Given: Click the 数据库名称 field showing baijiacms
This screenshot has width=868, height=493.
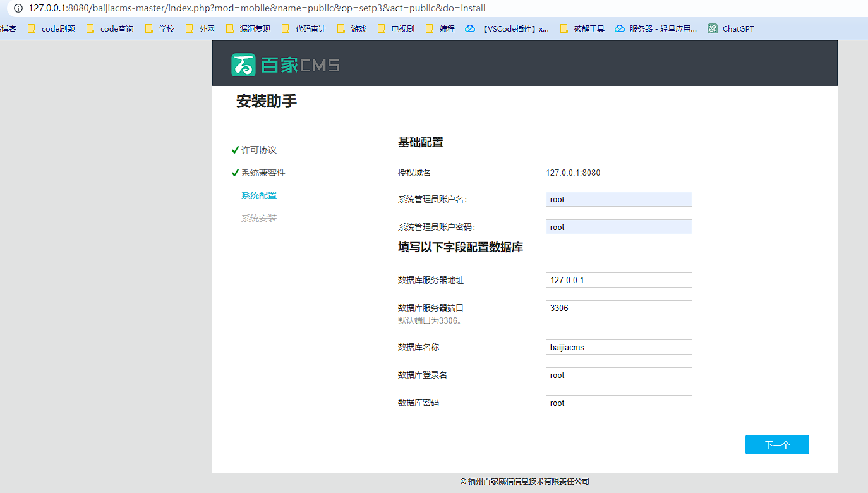Looking at the screenshot, I should 618,346.
